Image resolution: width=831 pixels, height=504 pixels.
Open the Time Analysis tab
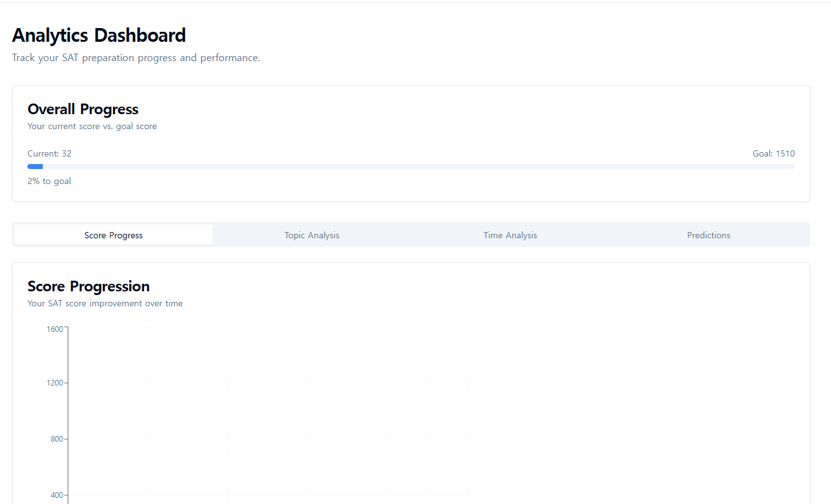510,235
